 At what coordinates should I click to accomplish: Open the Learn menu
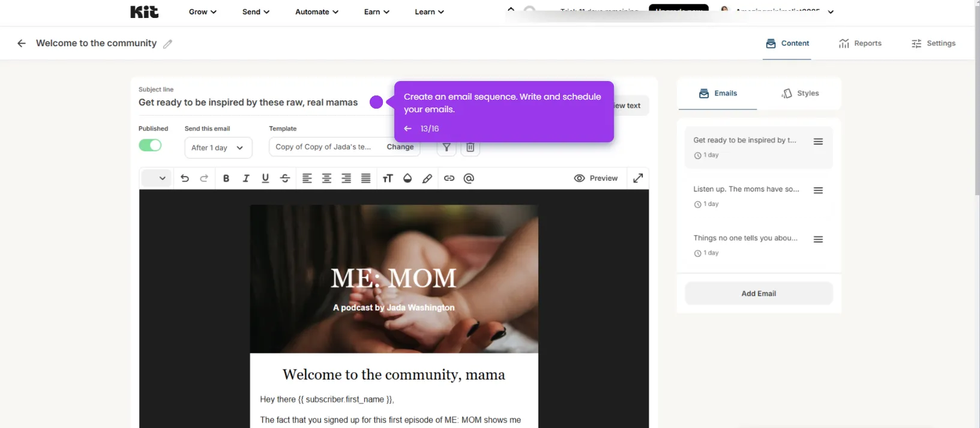pos(429,11)
